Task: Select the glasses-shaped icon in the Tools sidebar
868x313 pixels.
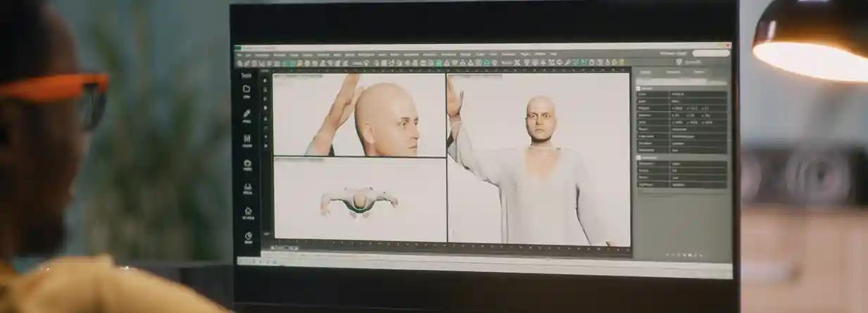Action: point(248,186)
